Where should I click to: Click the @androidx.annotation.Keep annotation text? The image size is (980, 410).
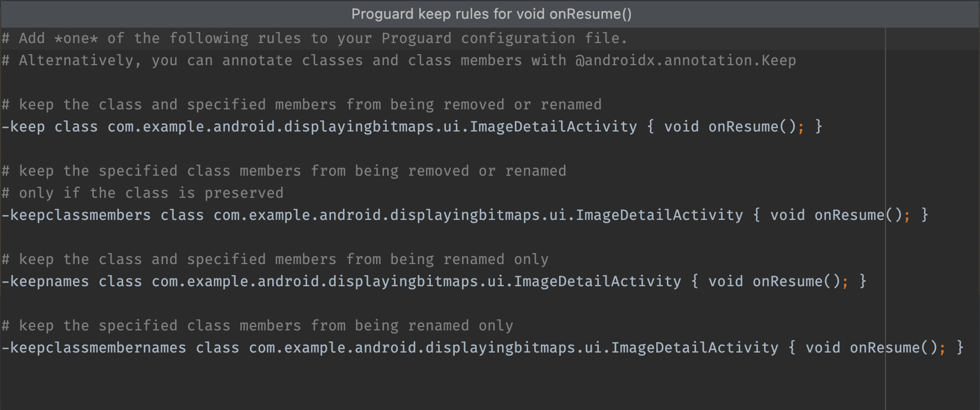tap(686, 60)
